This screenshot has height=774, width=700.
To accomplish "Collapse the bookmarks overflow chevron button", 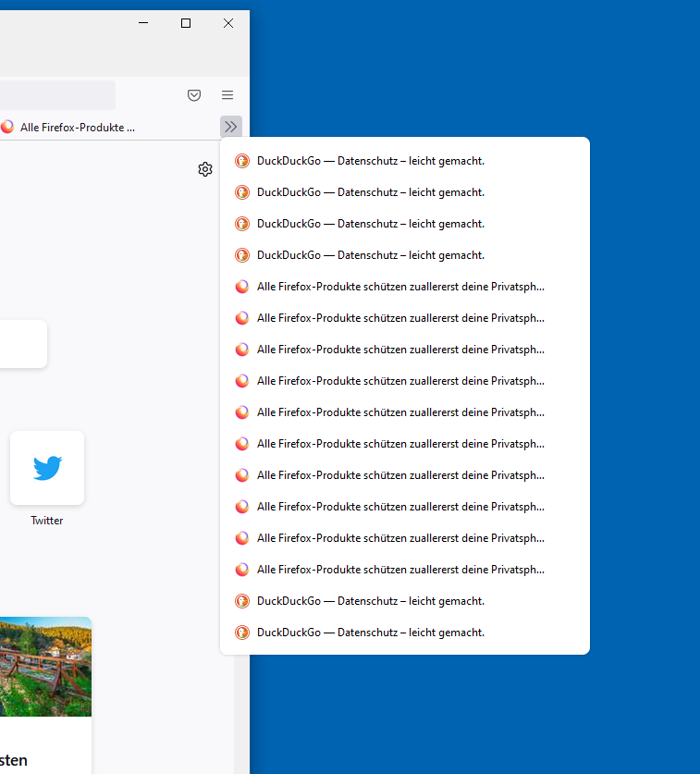I will tap(231, 127).
